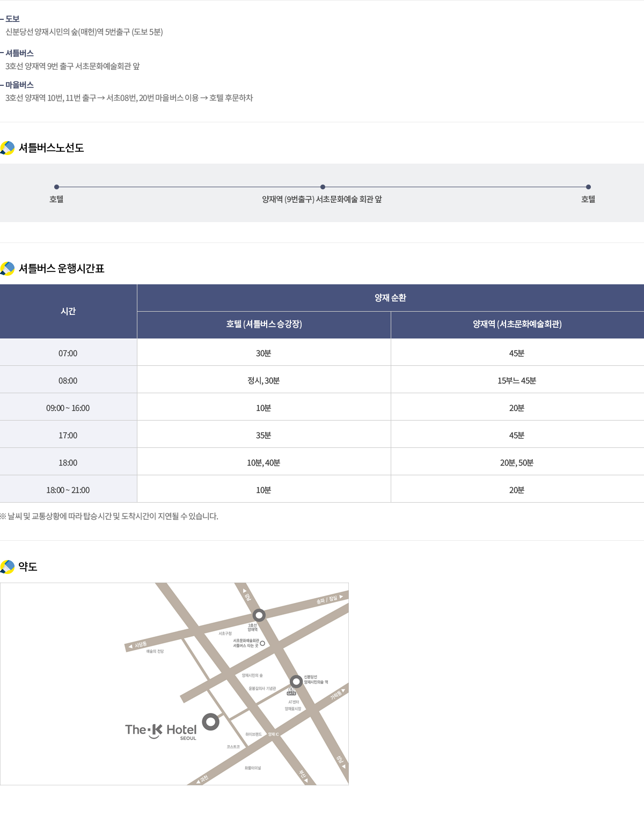Click the first 호텔 stop dot on route line
This screenshot has height=817, width=644.
pyautogui.click(x=56, y=187)
